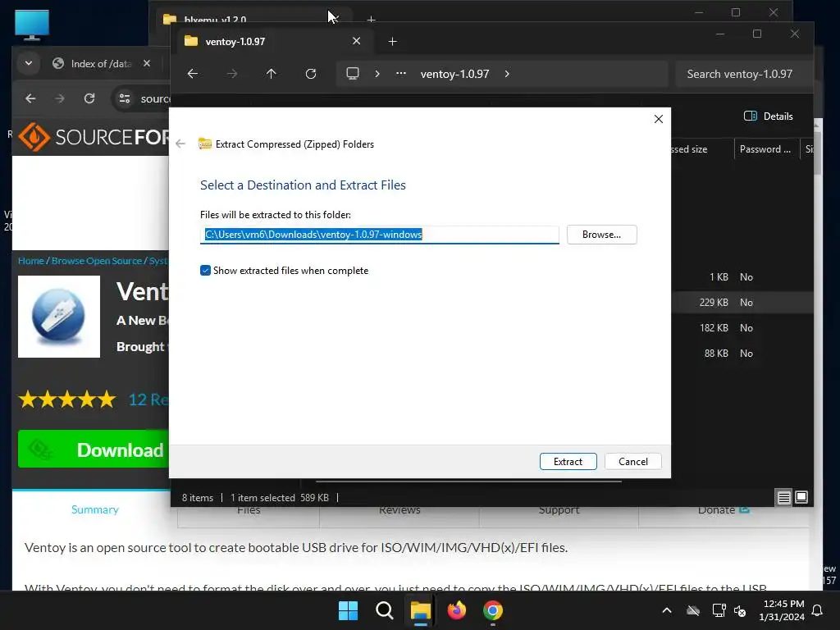Click the muted volume tray icon
Screen dimensions: 840x630
(x=740, y=610)
